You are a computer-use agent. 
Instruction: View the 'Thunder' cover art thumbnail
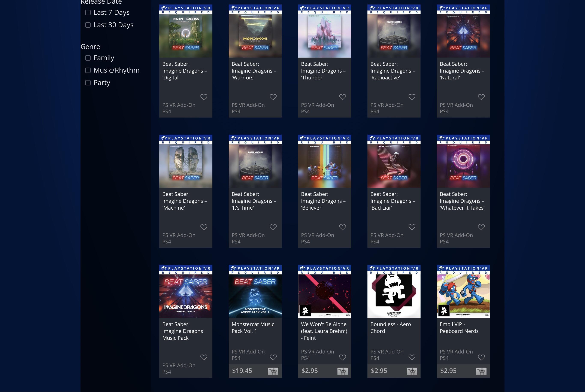(x=324, y=31)
